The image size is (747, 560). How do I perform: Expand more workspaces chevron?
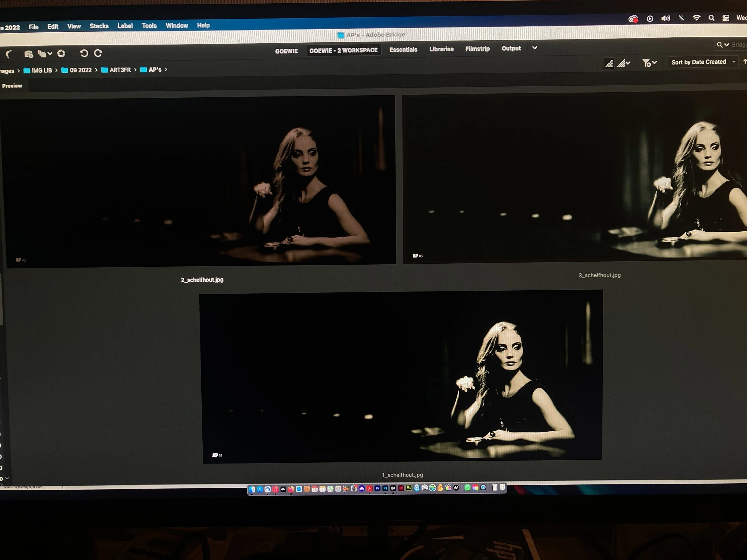pyautogui.click(x=534, y=48)
